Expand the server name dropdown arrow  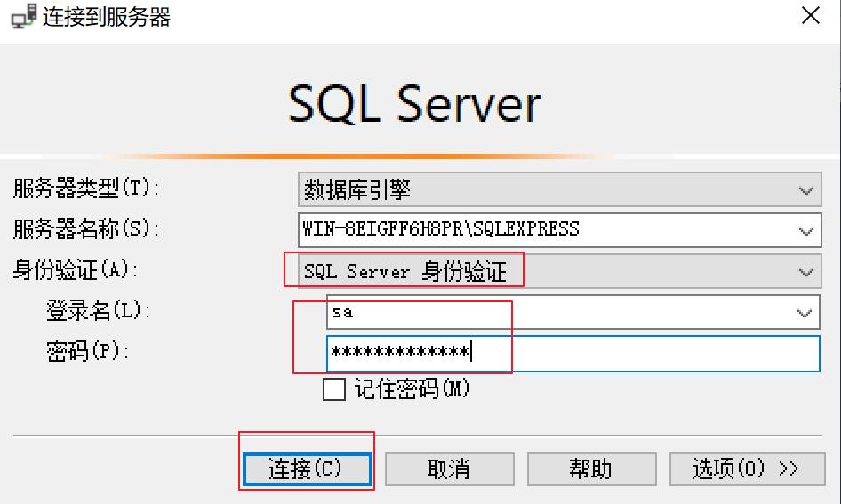(805, 231)
